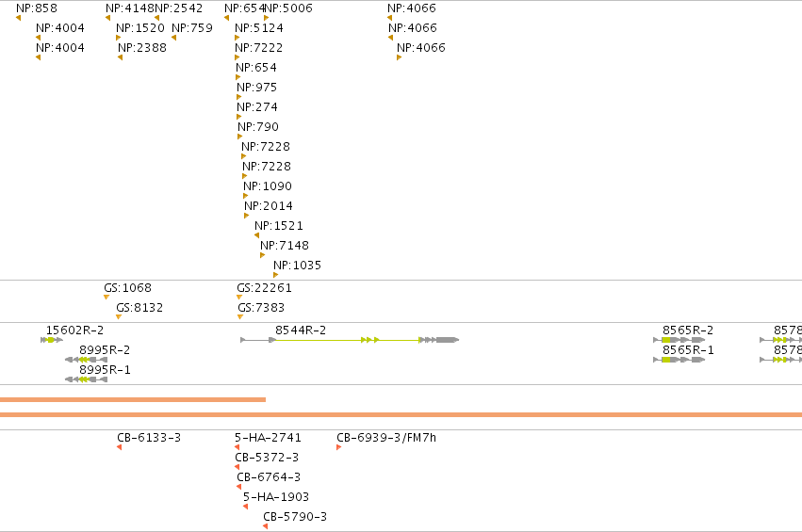The height and width of the screenshot is (532, 802).
Task: Select the red arrow under CB-6133-3
Action: (119, 447)
